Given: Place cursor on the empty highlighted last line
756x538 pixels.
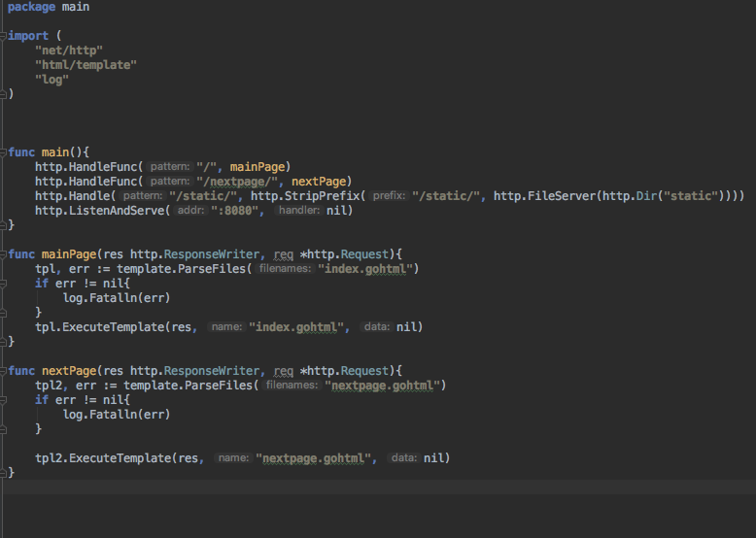Looking at the screenshot, I should coord(378,487).
